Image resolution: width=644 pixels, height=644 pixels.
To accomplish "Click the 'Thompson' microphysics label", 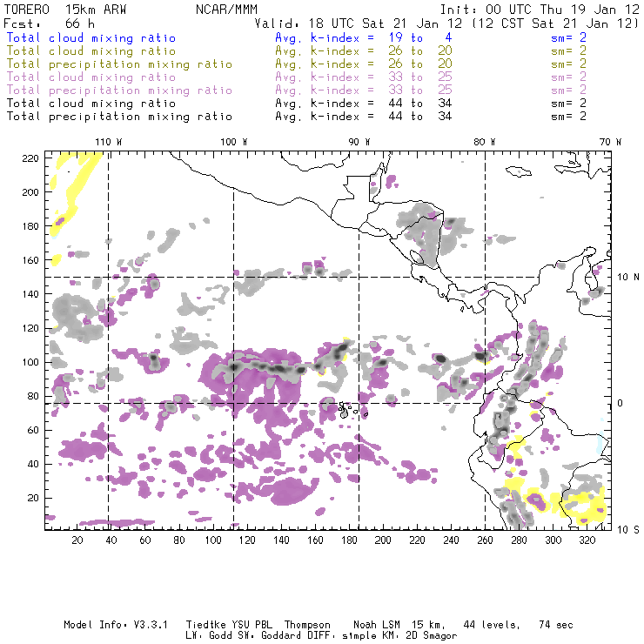I will pos(307,625).
